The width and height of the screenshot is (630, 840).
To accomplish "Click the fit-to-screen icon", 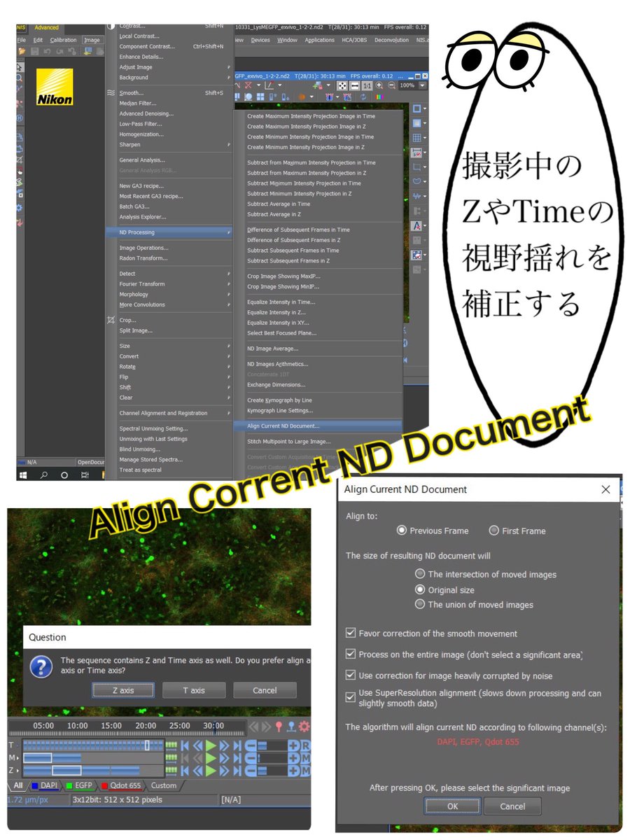I will click(342, 85).
